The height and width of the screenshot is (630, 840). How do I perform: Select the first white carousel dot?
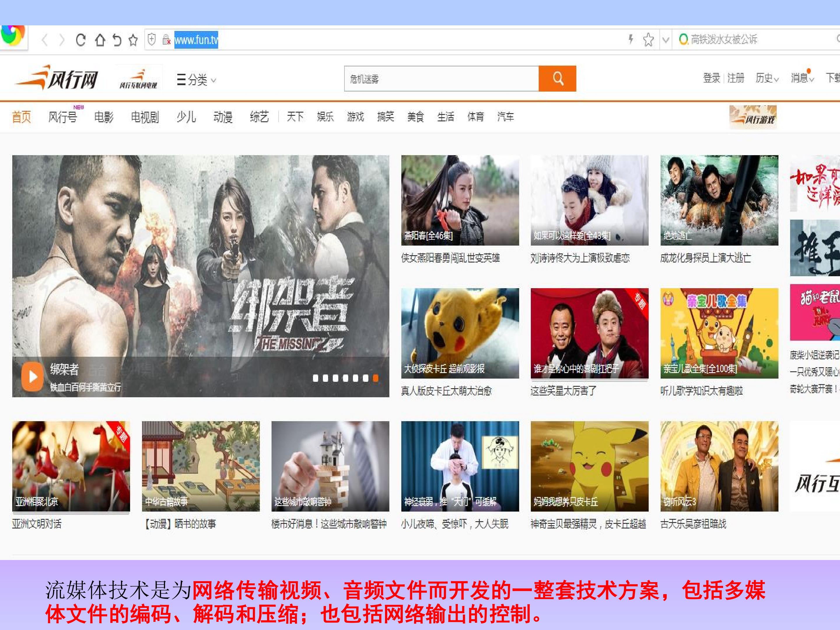pyautogui.click(x=315, y=378)
